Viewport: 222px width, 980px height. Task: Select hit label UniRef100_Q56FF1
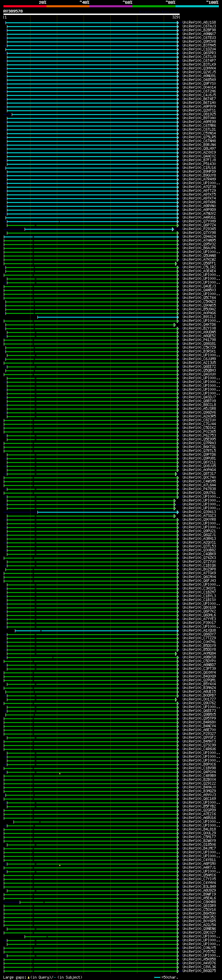pyautogui.click(x=199, y=263)
